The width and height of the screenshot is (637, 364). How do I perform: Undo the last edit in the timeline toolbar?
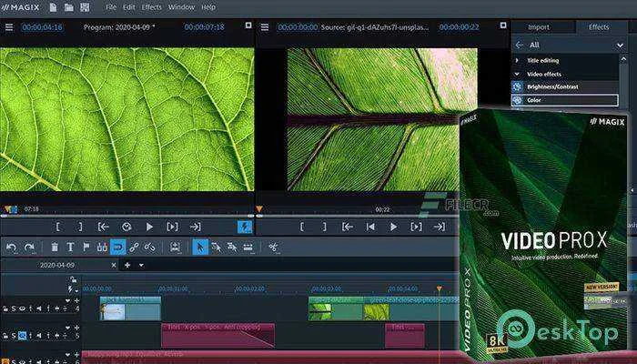coord(12,247)
